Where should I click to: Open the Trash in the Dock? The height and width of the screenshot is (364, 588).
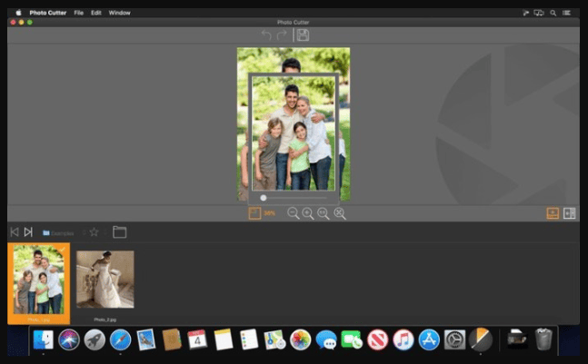click(x=543, y=339)
